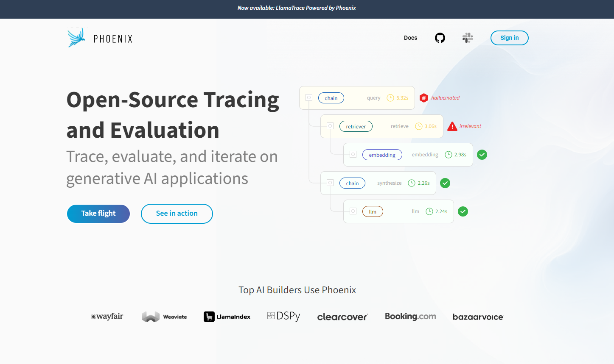This screenshot has width=614, height=364.
Task: Click the Phoenix bird logo
Action: 76,38
